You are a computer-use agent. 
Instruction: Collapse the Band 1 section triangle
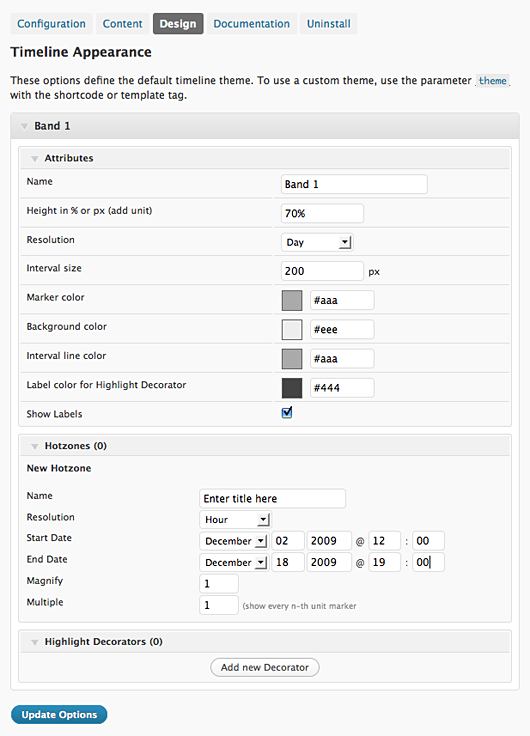tap(24, 126)
